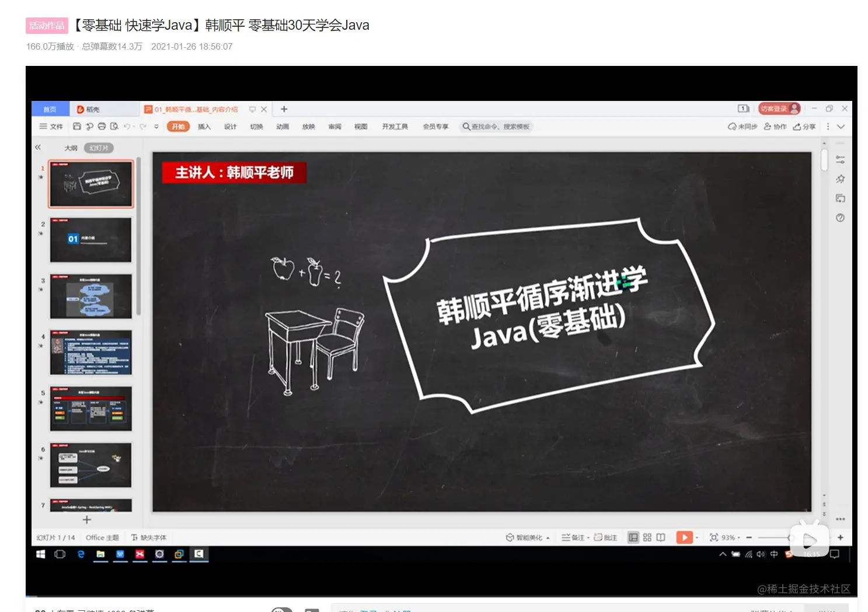Click the print icon in quick toolbar
Viewport: 868px width, 612px height.
[x=102, y=127]
